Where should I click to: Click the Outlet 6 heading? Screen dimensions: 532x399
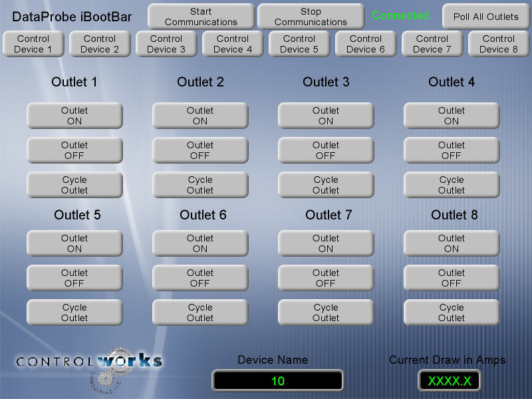click(203, 215)
